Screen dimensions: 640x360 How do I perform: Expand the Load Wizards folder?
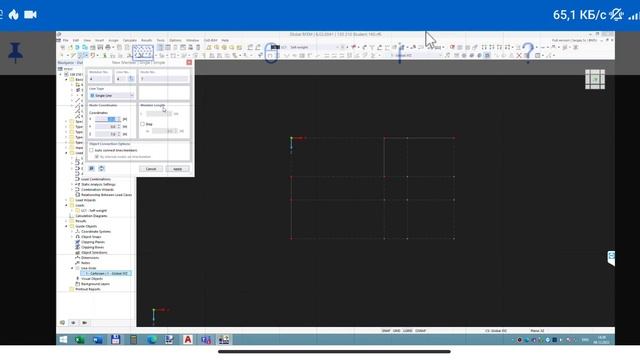[67, 200]
